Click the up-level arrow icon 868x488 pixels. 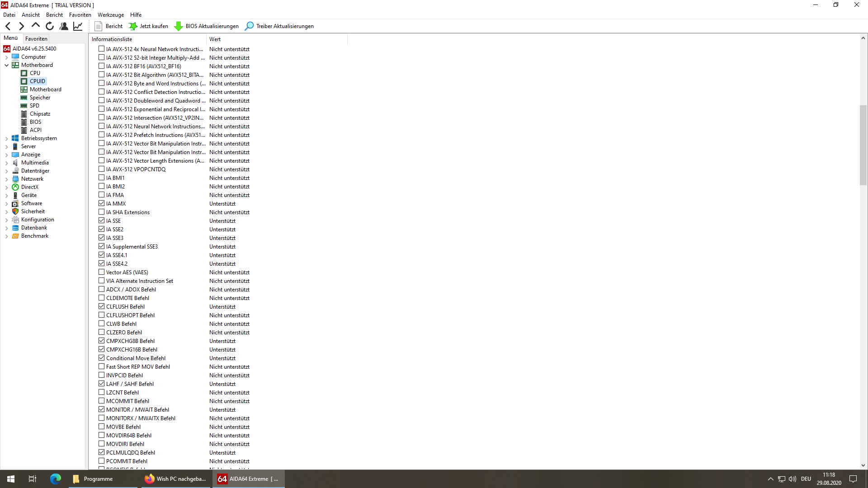pyautogui.click(x=36, y=26)
